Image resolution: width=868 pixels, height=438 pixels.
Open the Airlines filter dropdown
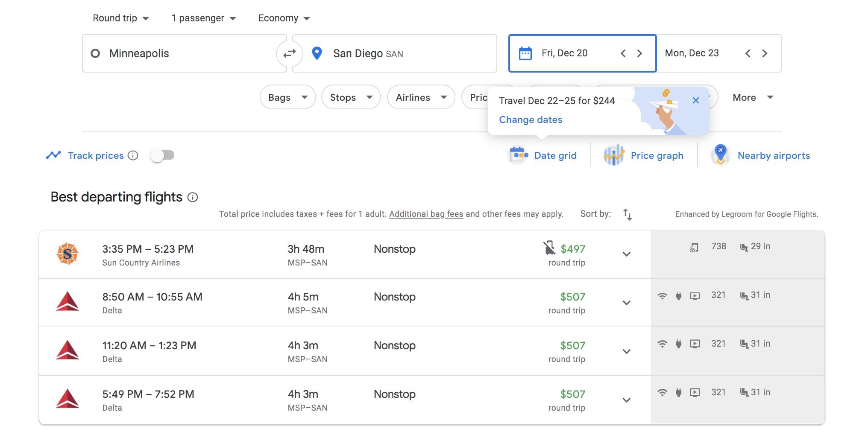click(421, 97)
